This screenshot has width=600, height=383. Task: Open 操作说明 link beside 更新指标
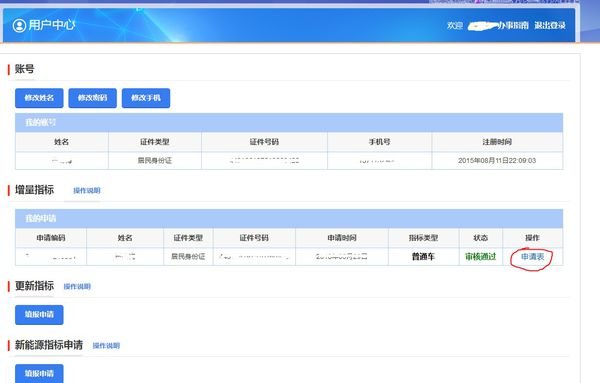[x=77, y=287]
